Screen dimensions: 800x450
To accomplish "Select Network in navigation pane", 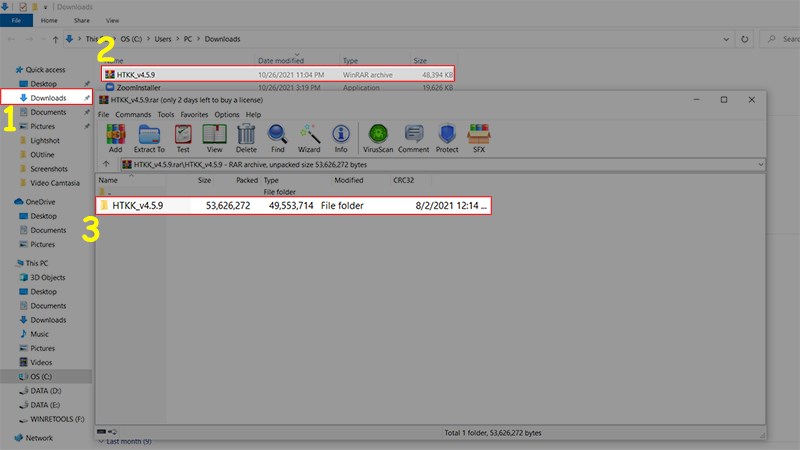I will pos(39,438).
